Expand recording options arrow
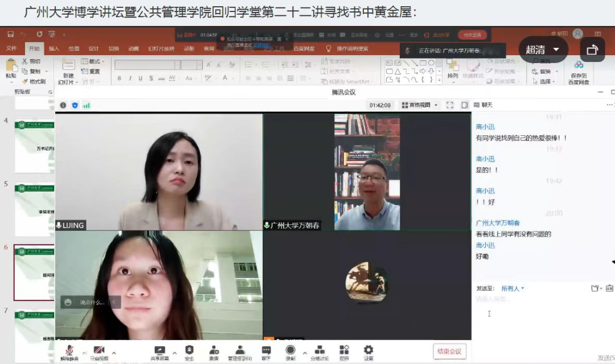Image resolution: width=615 pixels, height=364 pixels. (x=305, y=353)
